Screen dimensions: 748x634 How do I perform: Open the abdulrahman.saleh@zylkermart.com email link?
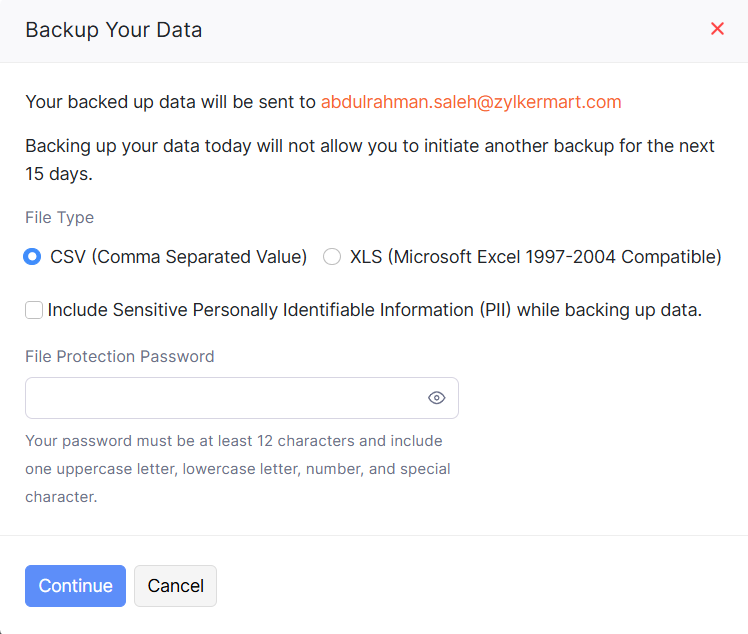[471, 102]
